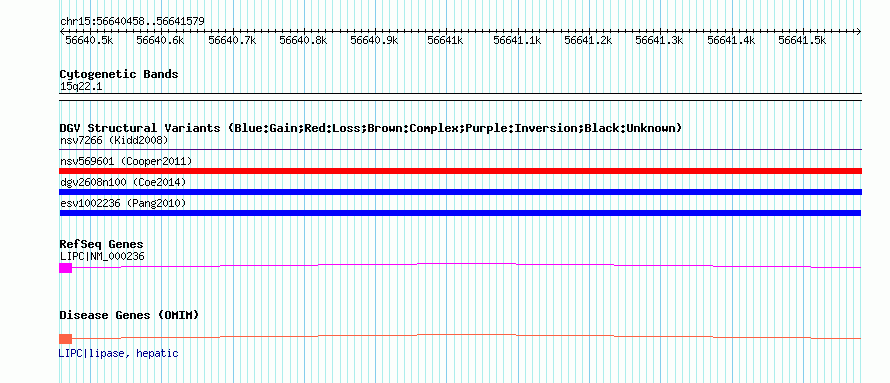This screenshot has width=890, height=383.
Task: Click the thin purple nsv7266 inversion line
Action: tap(460, 150)
